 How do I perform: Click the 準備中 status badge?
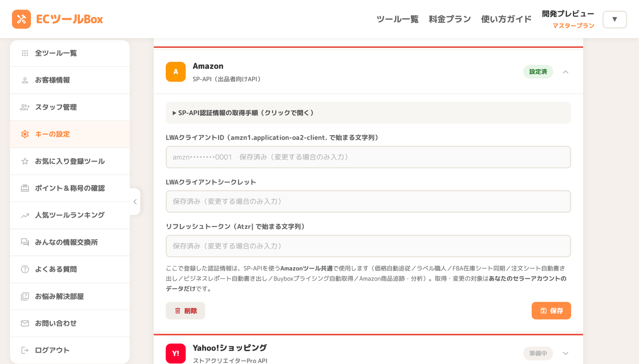[x=538, y=354]
